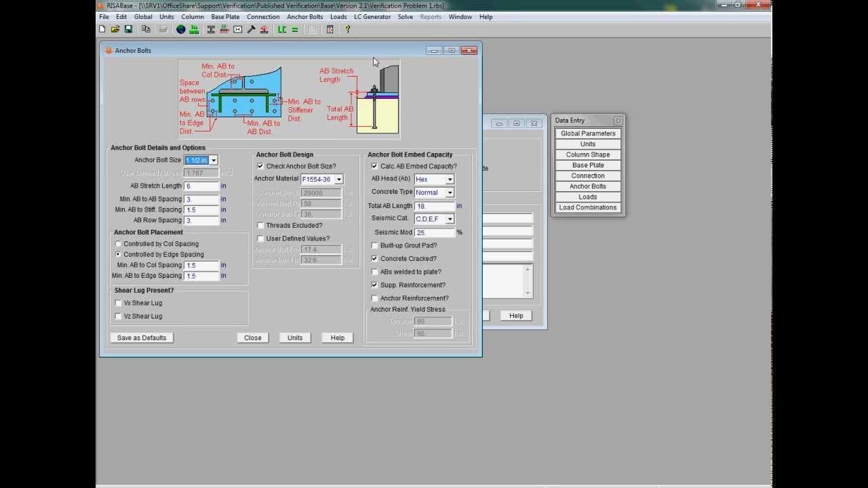Click Base Plate in the Data Entry panel
Image resolution: width=868 pixels, height=488 pixels.
point(588,165)
